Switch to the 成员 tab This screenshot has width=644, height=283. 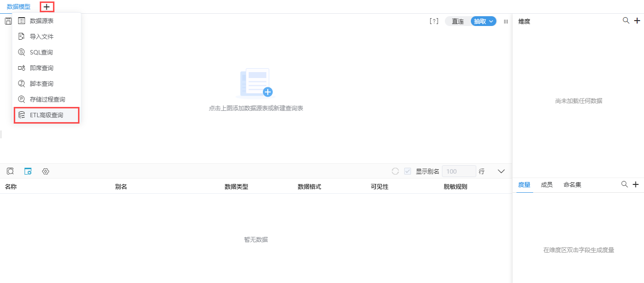tap(547, 184)
